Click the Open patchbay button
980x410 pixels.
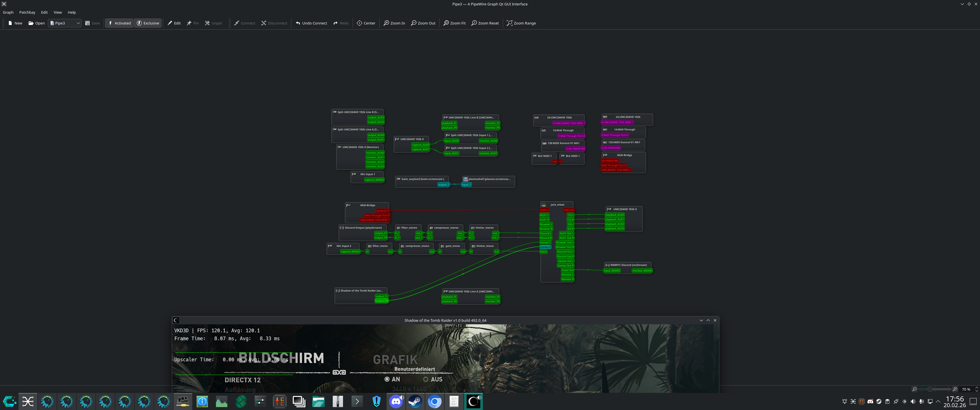pos(36,23)
